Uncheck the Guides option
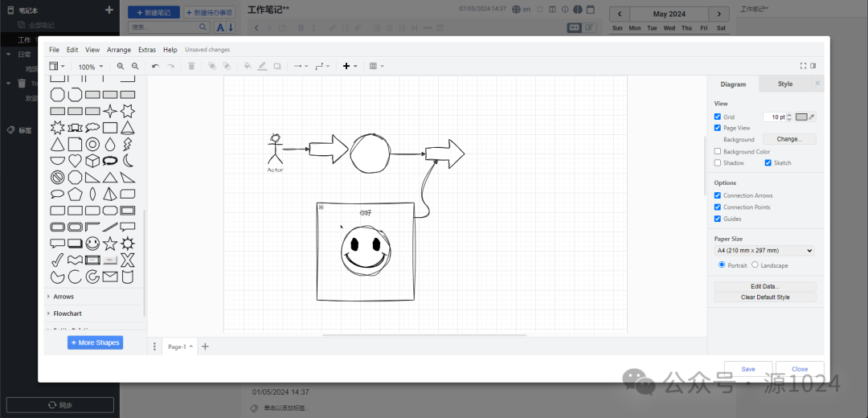Screen dimensions: 868x418 point(718,219)
